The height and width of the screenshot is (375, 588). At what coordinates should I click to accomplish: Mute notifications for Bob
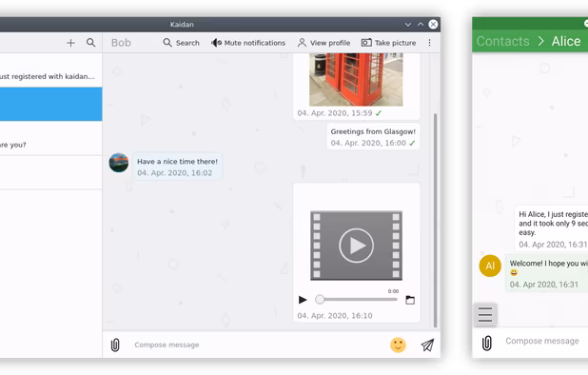point(248,43)
